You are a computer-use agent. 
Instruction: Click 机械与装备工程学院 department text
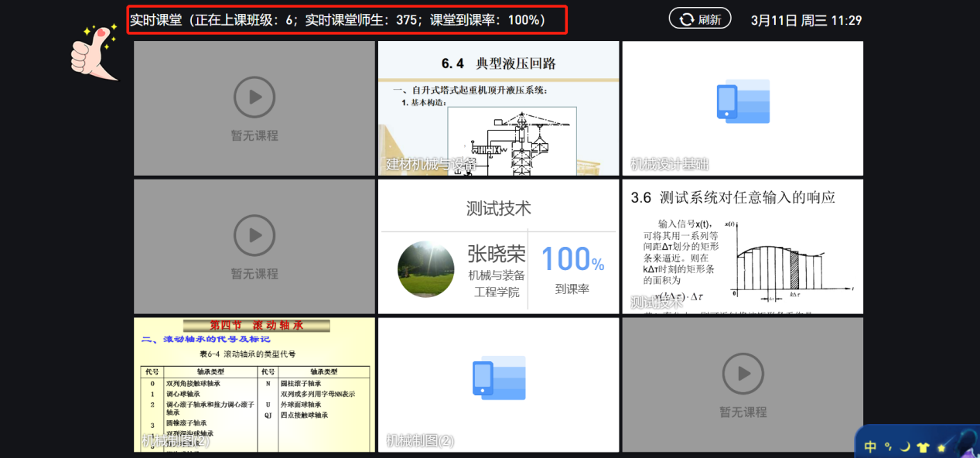496,283
